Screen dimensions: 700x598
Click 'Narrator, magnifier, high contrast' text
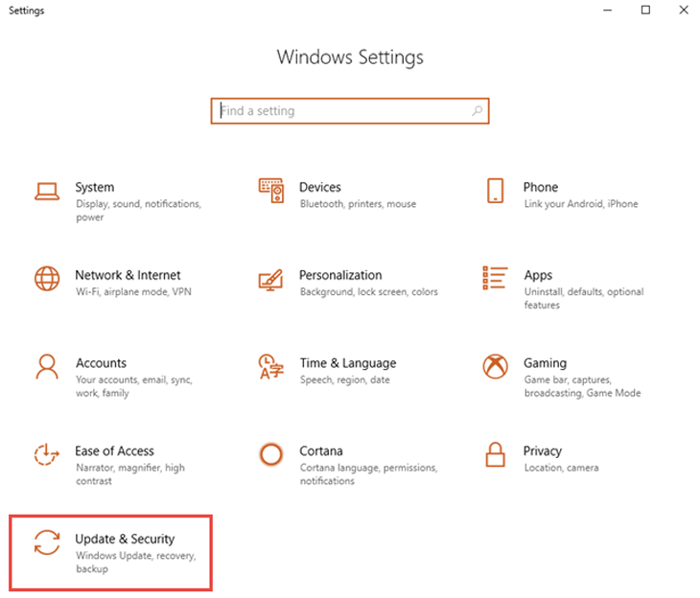[x=129, y=474]
